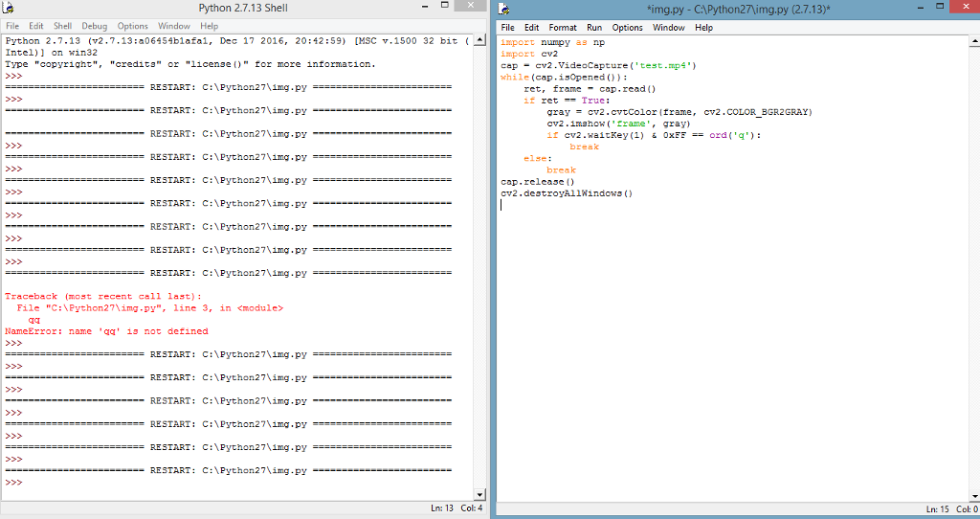This screenshot has width=980, height=519.
Task: Click the cv2.VideoCapture('test.mp4') line
Action: (598, 66)
